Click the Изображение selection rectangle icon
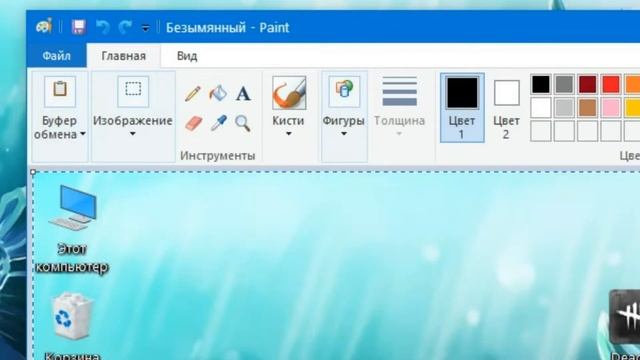The height and width of the screenshot is (360, 640). (x=133, y=91)
